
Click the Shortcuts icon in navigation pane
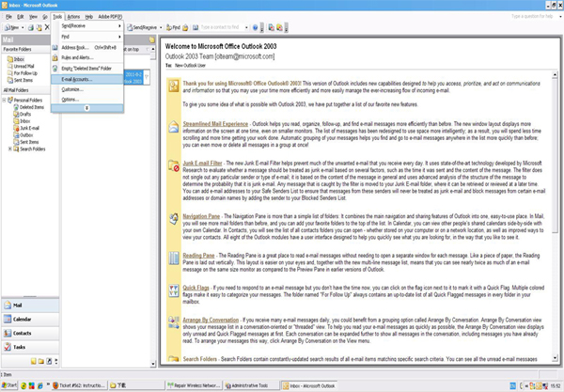point(49,361)
